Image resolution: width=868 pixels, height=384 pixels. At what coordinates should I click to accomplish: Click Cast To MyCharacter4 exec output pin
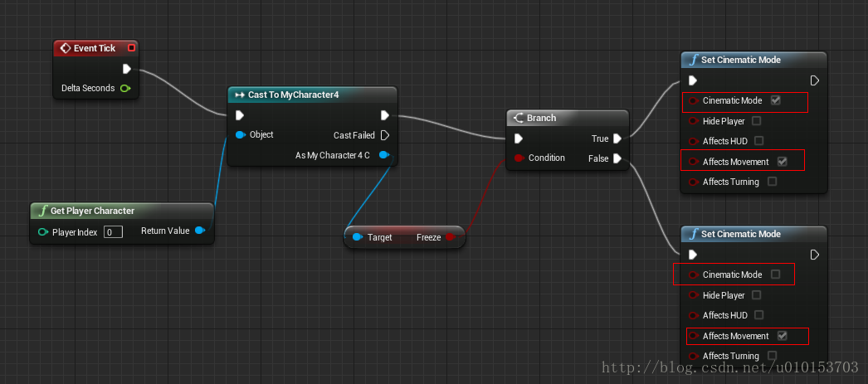pyautogui.click(x=385, y=115)
